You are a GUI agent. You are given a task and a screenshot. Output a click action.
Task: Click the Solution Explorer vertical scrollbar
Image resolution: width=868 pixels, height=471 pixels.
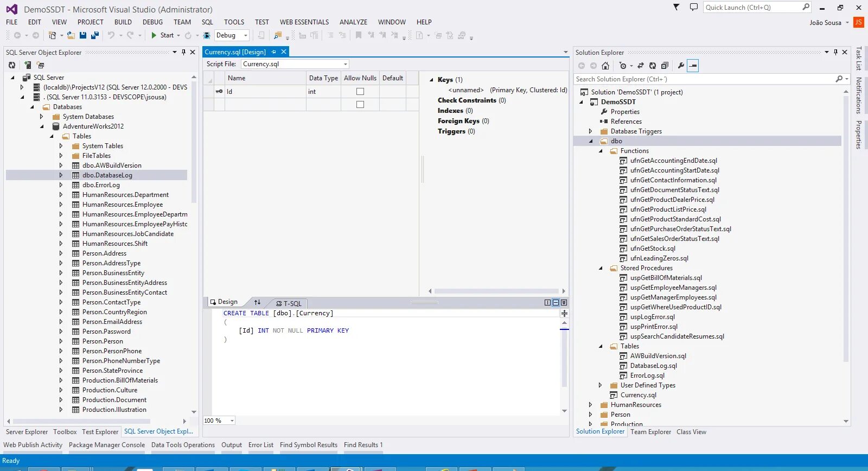coord(846,228)
